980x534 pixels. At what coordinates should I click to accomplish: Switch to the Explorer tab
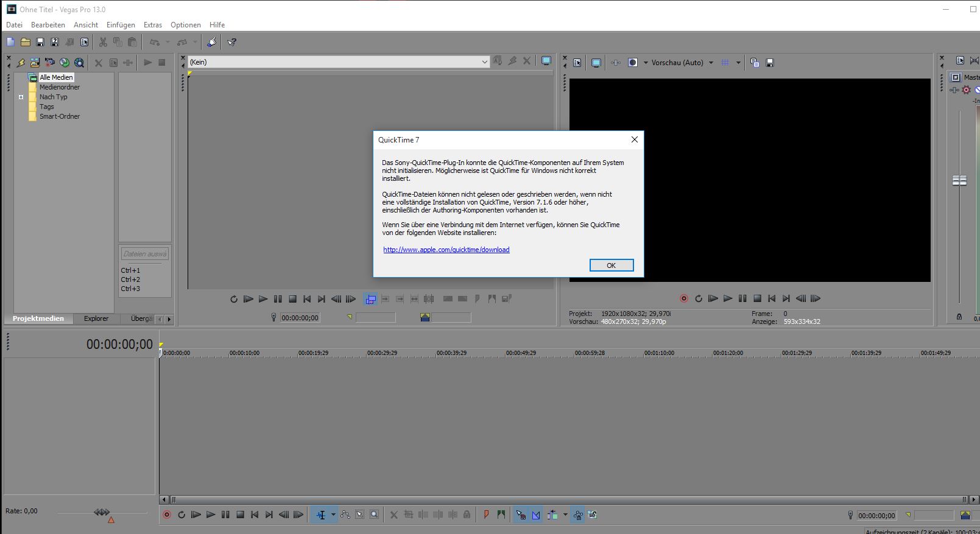[96, 318]
